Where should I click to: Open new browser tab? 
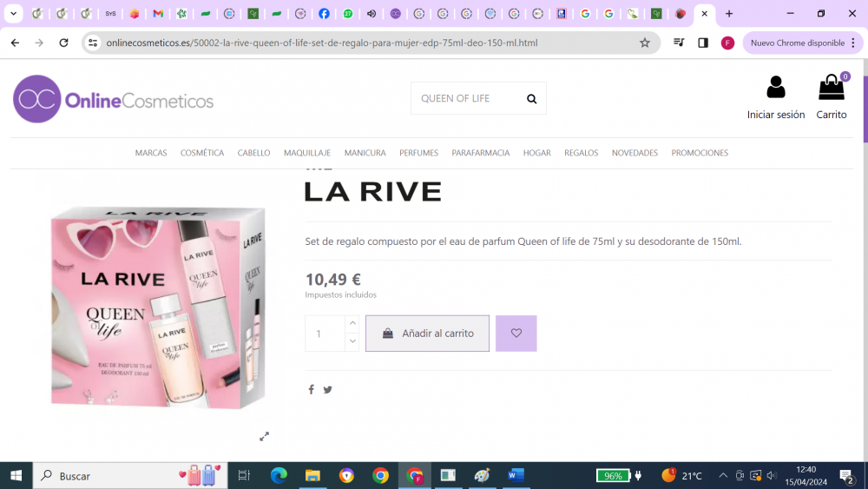point(729,14)
